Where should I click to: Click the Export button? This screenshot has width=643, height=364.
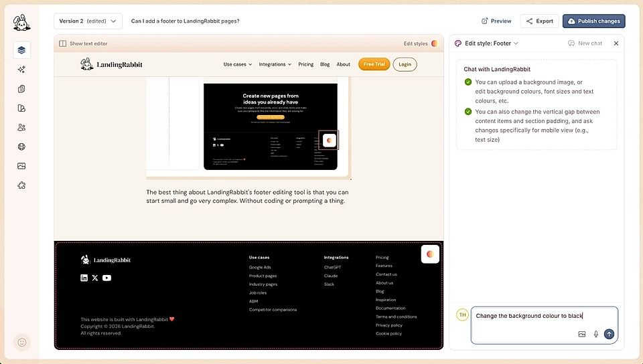tap(539, 21)
